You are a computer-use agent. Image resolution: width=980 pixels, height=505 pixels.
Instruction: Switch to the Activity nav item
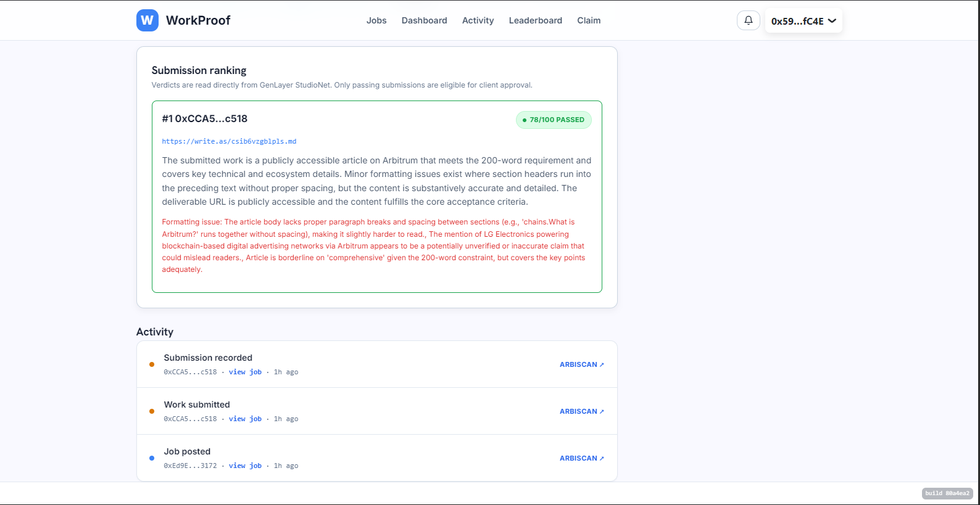[478, 20]
